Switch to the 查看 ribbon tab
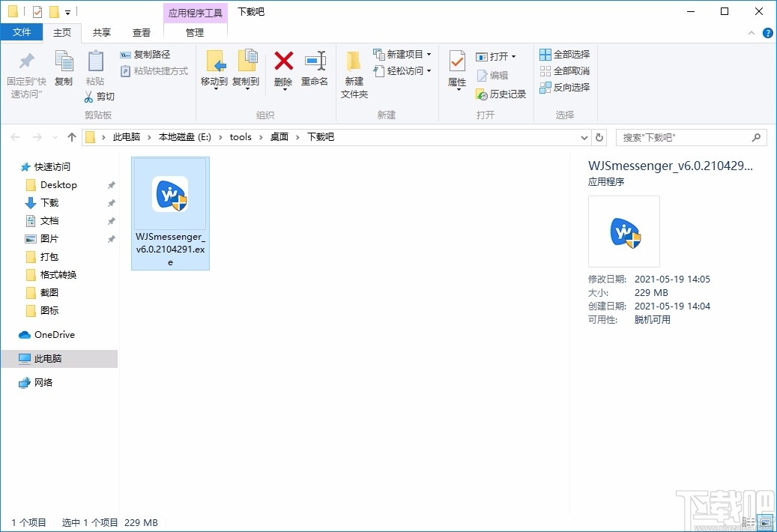Viewport: 777px width, 532px height. coord(142,32)
